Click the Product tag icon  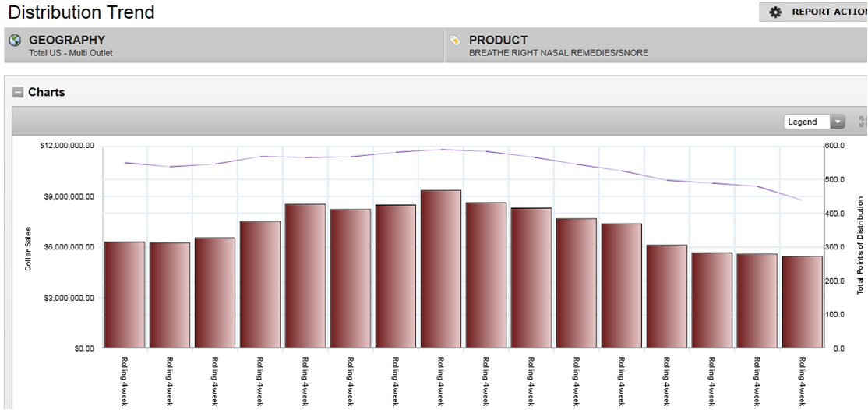coord(455,41)
